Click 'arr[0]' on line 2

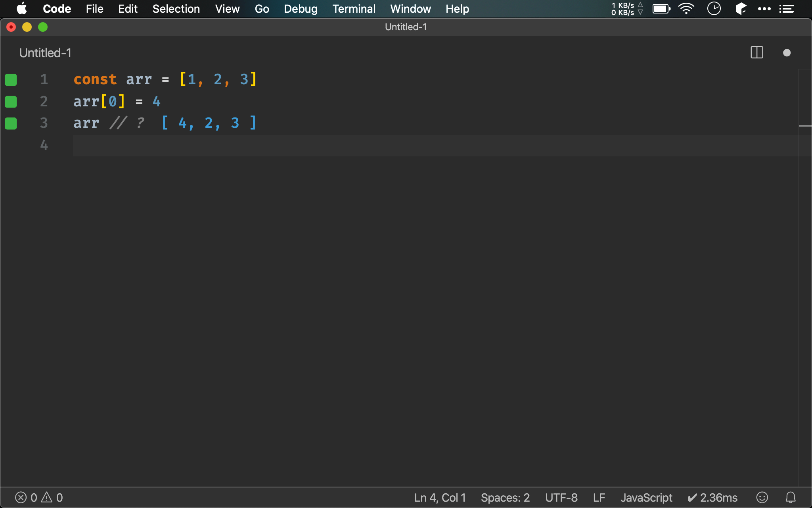tap(100, 102)
